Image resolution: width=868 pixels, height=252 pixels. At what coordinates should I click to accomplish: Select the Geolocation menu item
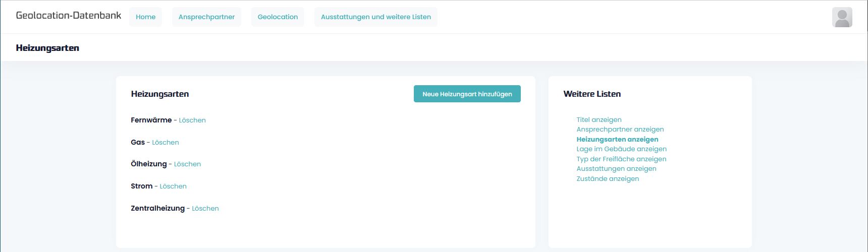pos(278,17)
